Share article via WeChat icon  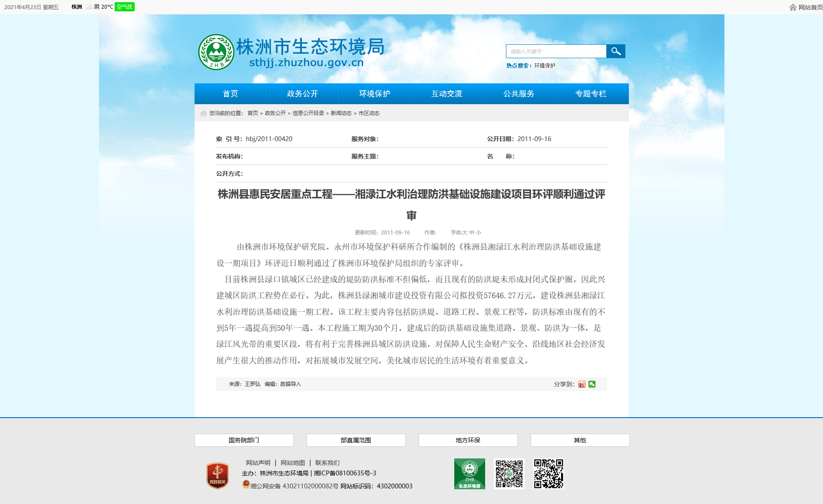(x=592, y=384)
